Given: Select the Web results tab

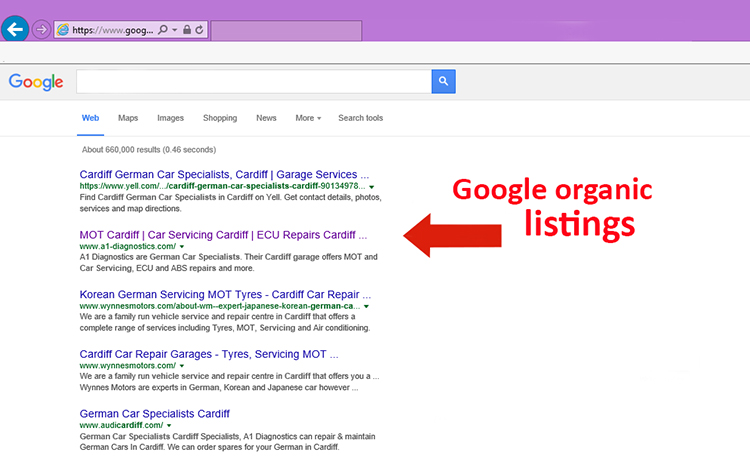Looking at the screenshot, I should [x=90, y=118].
